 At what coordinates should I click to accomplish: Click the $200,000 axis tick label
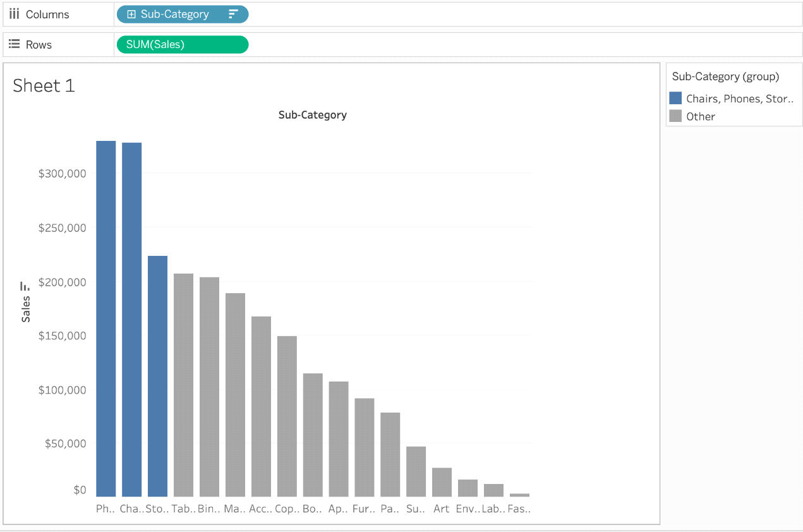[x=62, y=282]
